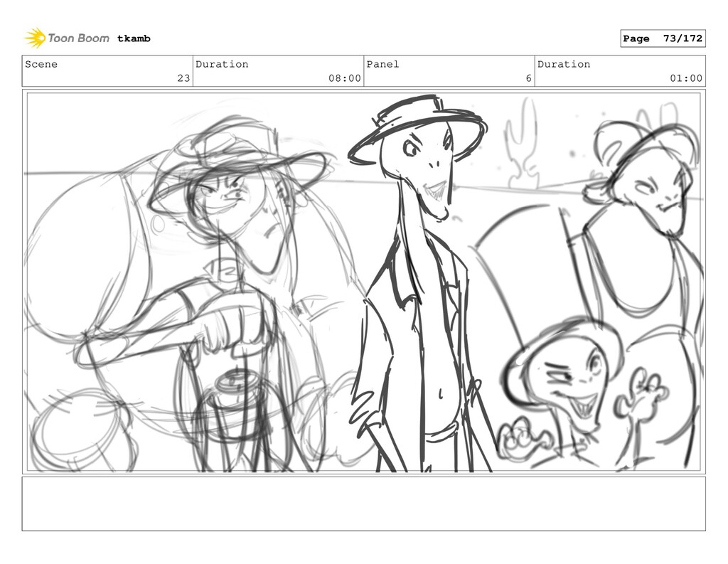Screen dimensions: 728x564
Task: Click the empty notes box below the panel
Action: 363,504
